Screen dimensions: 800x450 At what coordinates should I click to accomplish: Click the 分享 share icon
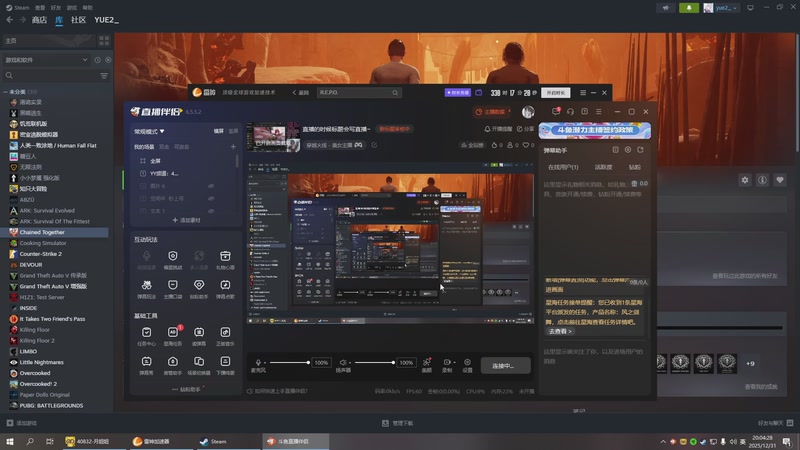(526, 129)
